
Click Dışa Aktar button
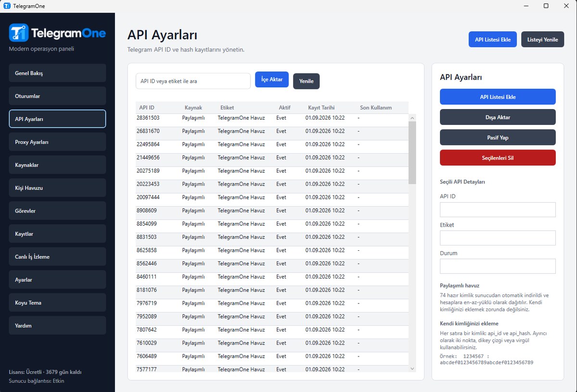498,117
